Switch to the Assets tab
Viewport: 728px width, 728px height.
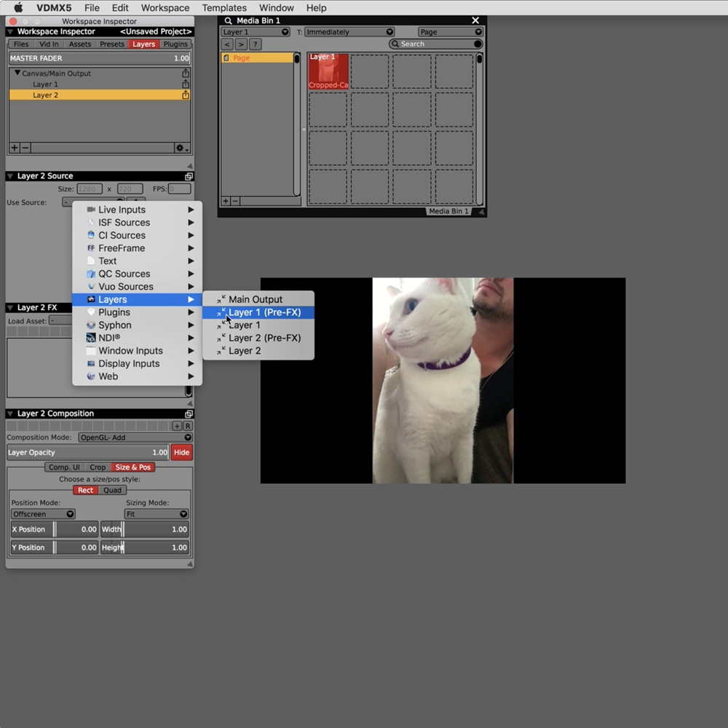coord(80,44)
